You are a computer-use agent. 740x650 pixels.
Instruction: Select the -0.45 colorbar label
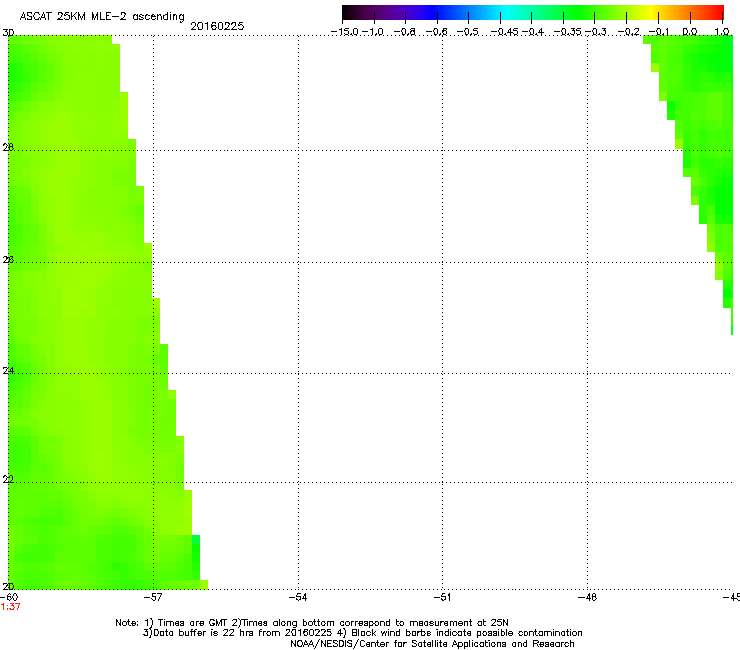504,32
